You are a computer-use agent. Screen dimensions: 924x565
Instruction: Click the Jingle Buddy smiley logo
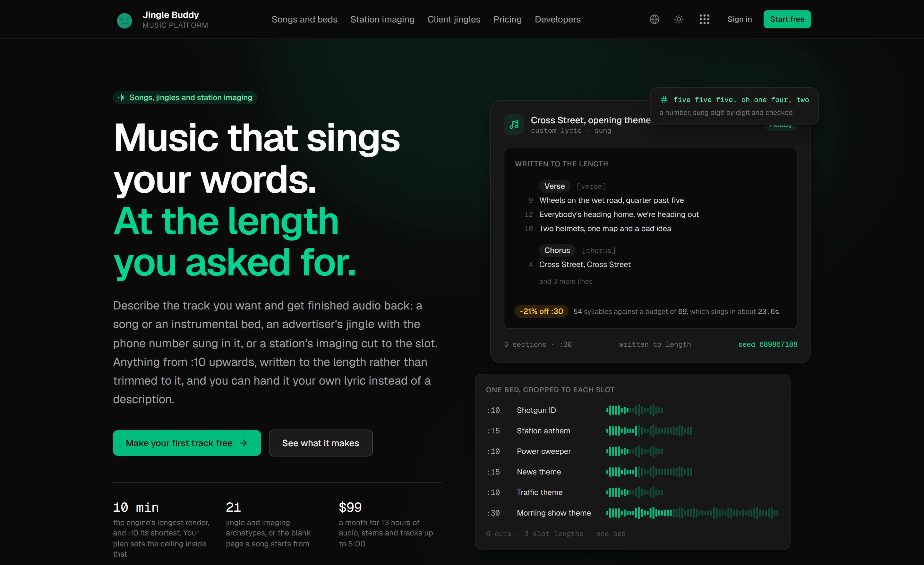pyautogui.click(x=124, y=20)
